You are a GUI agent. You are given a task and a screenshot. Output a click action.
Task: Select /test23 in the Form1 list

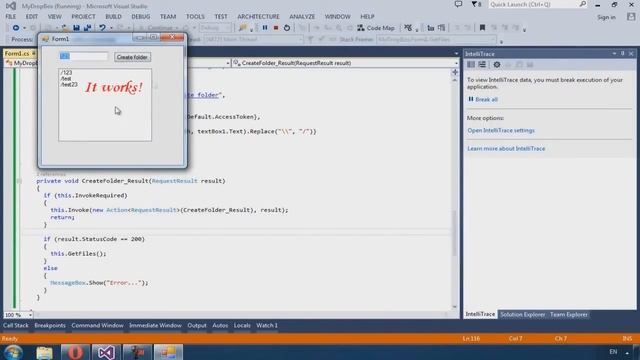[69, 84]
